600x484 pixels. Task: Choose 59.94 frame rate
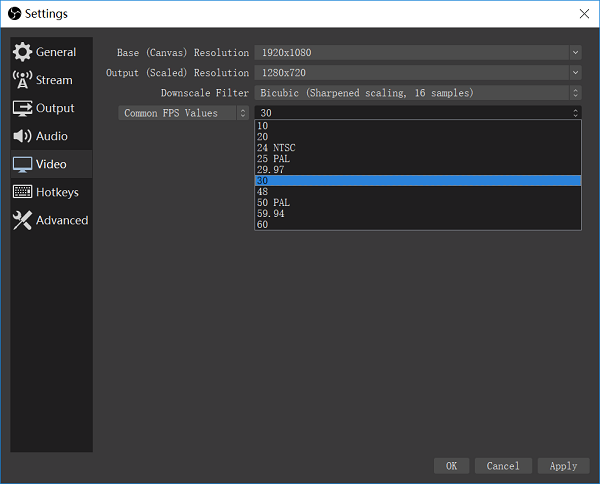(418, 213)
